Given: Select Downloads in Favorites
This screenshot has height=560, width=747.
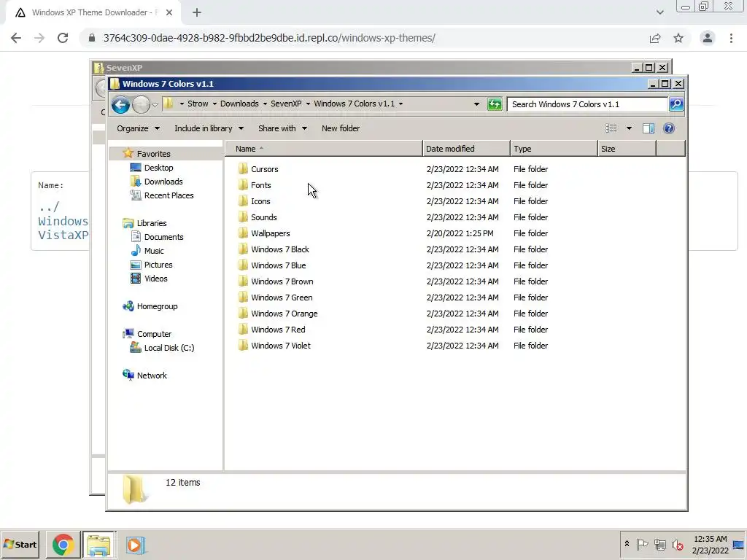Looking at the screenshot, I should point(163,182).
